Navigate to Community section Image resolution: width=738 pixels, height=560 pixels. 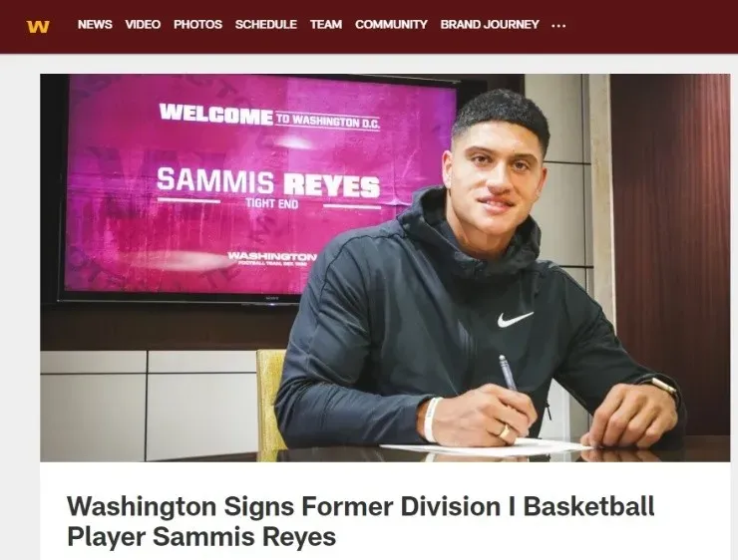(391, 25)
